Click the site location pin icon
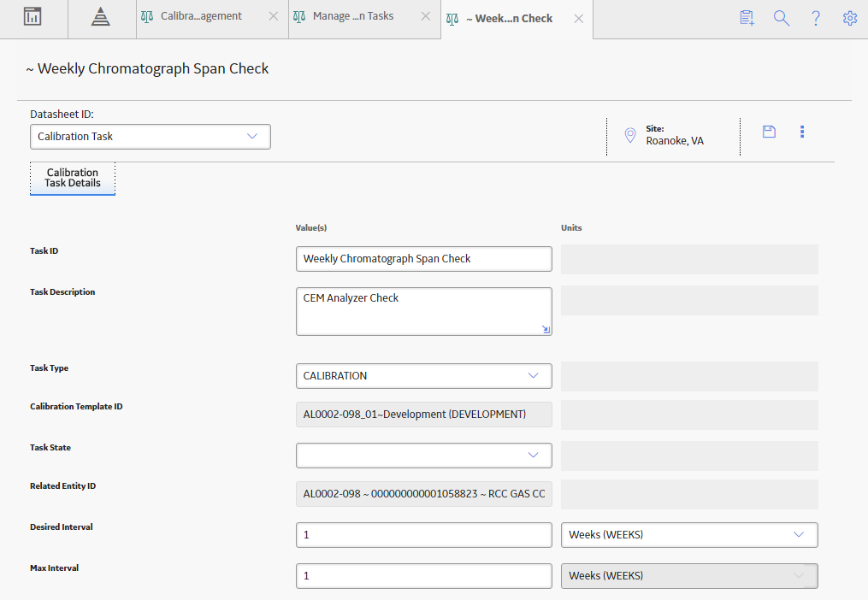This screenshot has width=868, height=600. pos(630,135)
